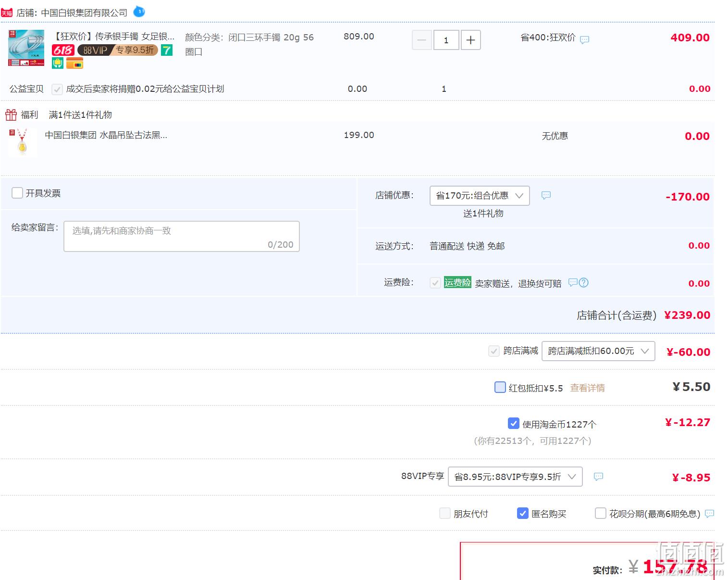Open Wangwang chat icon beside shop name
Viewport: 728px width, 580px height.
pos(139,12)
